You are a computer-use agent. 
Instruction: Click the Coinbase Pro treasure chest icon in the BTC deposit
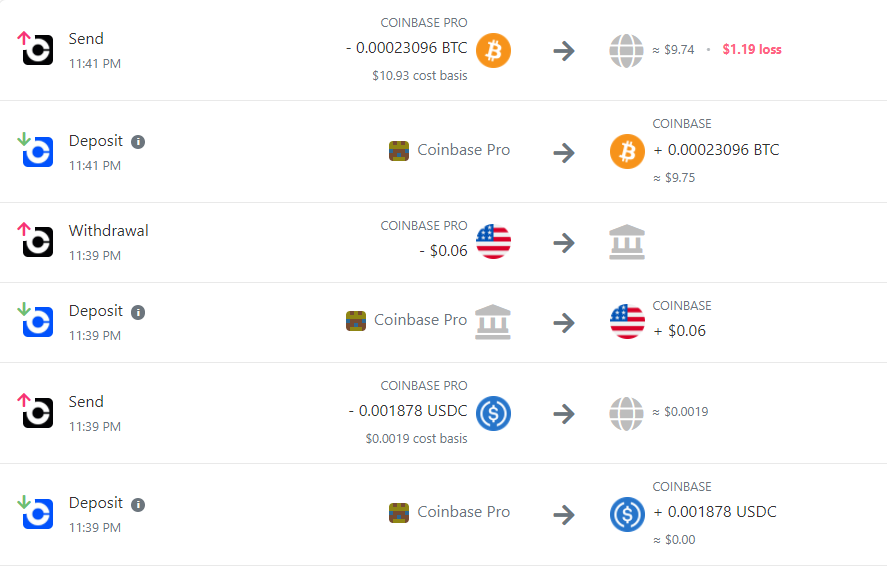(x=399, y=150)
